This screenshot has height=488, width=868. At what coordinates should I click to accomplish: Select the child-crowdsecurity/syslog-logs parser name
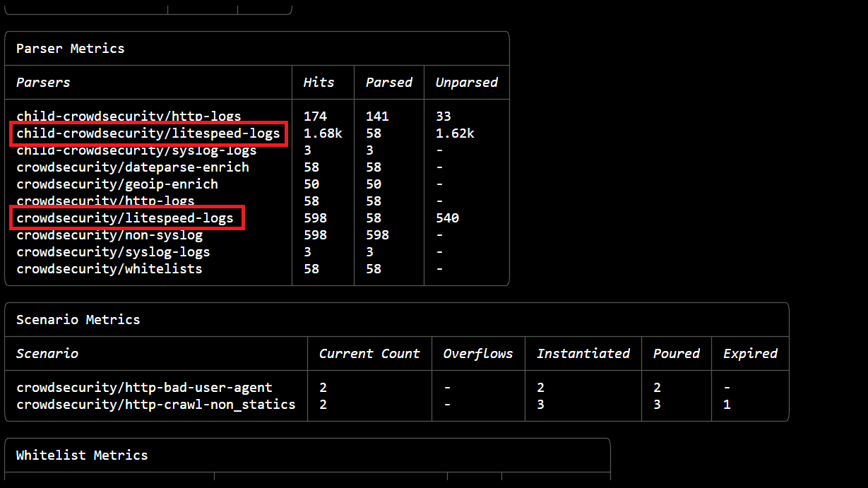coord(136,150)
